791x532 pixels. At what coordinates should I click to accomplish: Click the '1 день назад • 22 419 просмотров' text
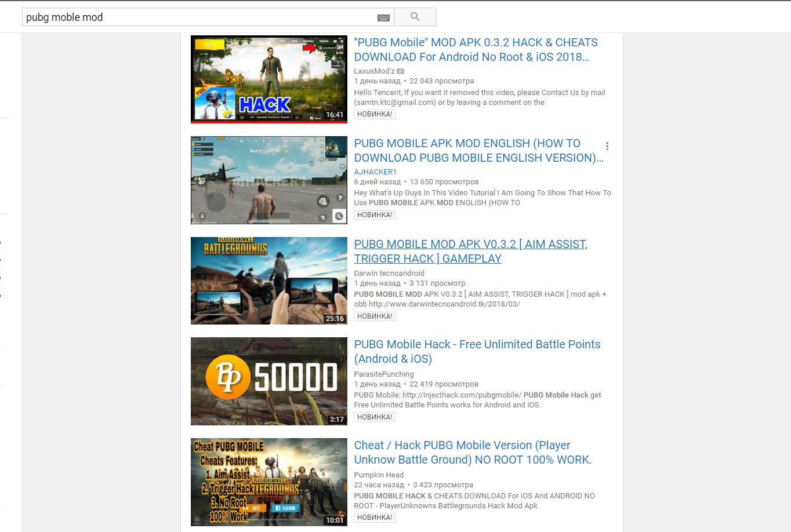[x=416, y=384]
